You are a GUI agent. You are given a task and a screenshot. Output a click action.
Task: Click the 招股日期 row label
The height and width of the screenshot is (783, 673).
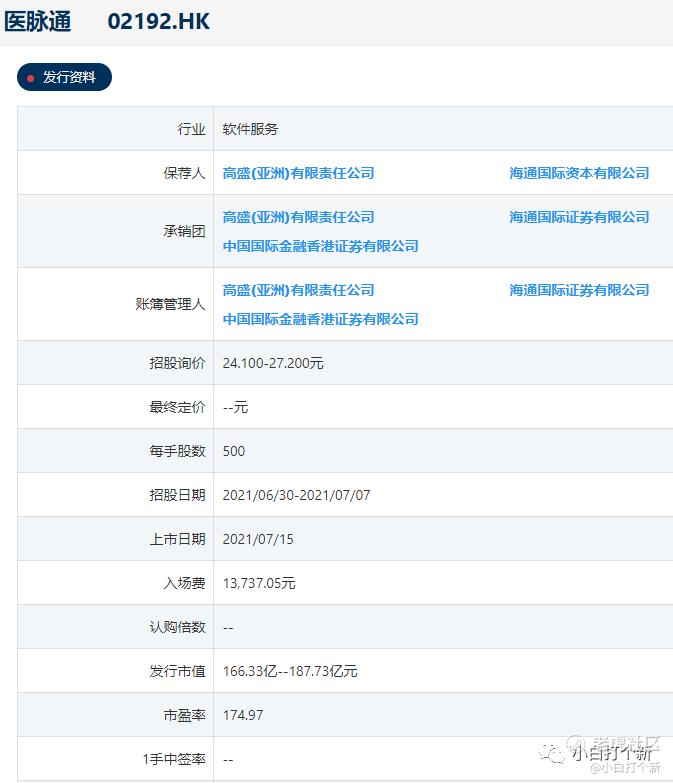tap(178, 495)
